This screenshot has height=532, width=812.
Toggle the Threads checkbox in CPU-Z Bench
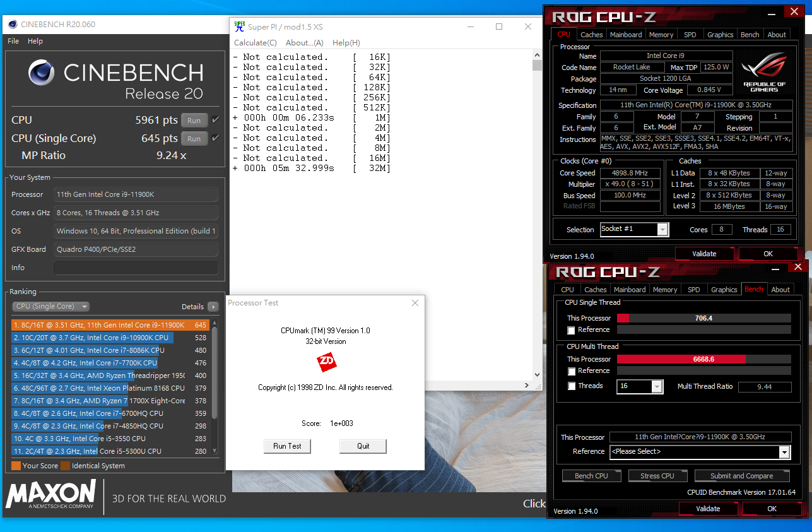click(571, 386)
